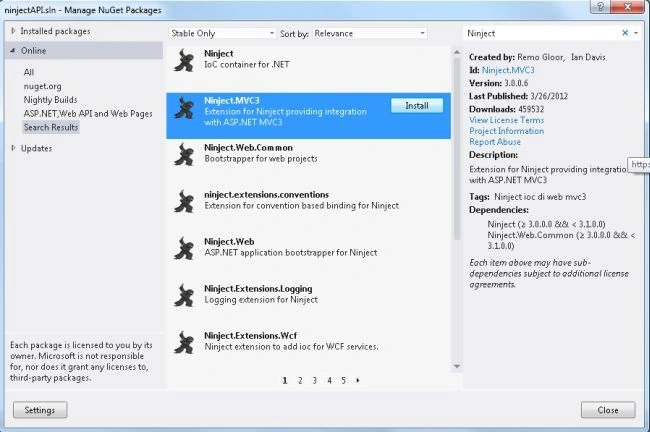Click the Ninject.MVC3 package ninja icon
The width and height of the screenshot is (650, 432).
click(184, 108)
